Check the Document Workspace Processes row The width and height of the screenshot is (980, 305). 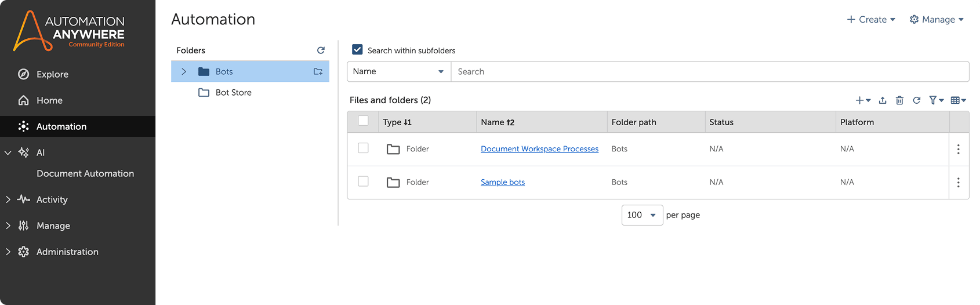[x=364, y=148]
